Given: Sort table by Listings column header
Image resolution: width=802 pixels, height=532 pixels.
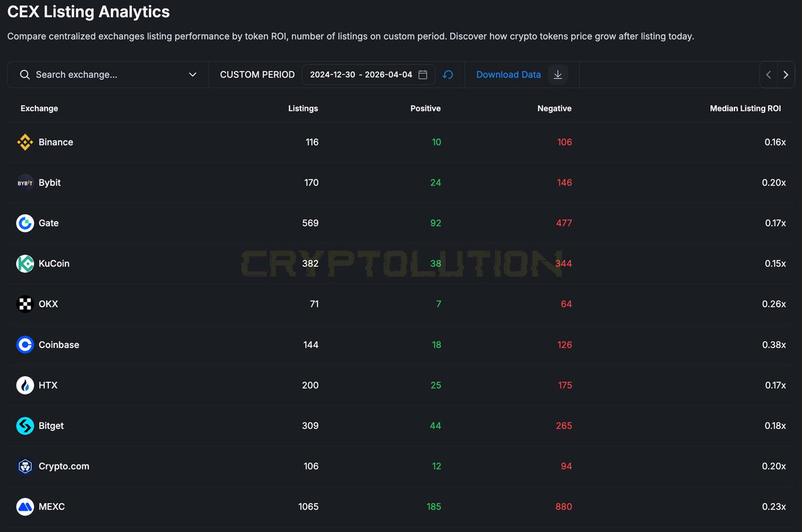Looking at the screenshot, I should (303, 108).
